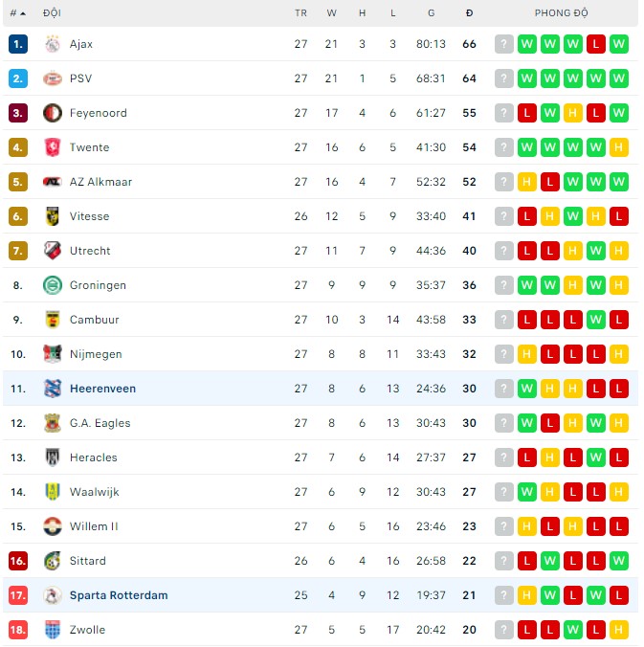Click Ajax's question mark next-match box
Screen dimensions: 644x647
(x=504, y=44)
